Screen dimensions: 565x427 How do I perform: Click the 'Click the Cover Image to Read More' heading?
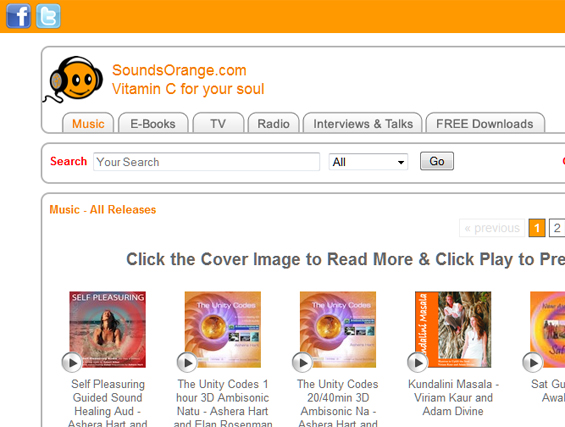345,259
